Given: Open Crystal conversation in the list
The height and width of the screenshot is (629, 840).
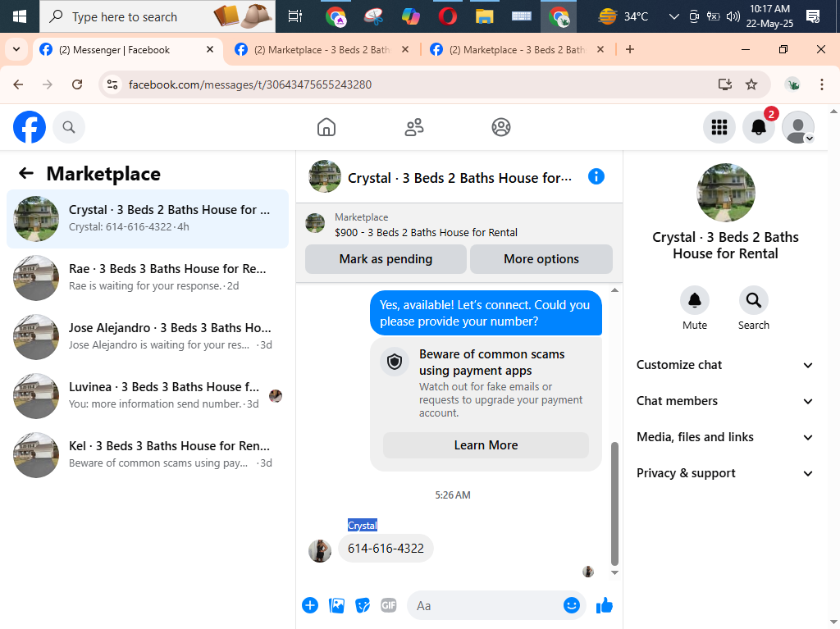Looking at the screenshot, I should tap(148, 219).
